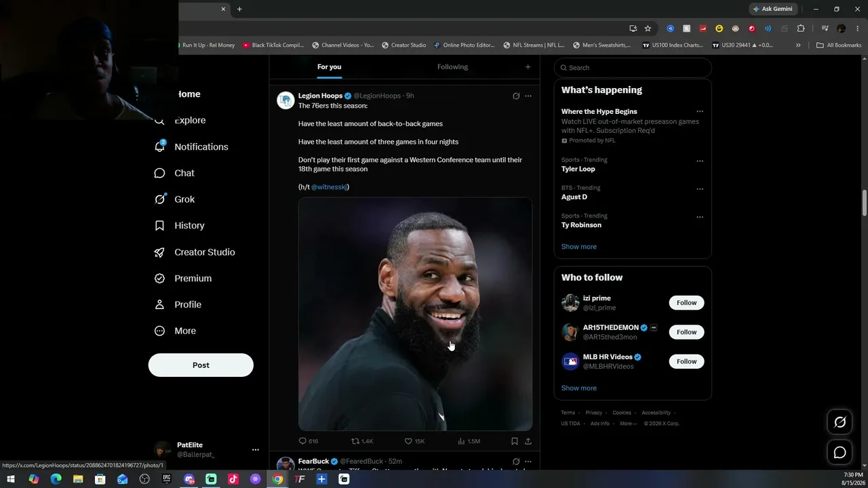Open the media control icon in Chrome toolbar
The width and height of the screenshot is (868, 488).
click(825, 28)
